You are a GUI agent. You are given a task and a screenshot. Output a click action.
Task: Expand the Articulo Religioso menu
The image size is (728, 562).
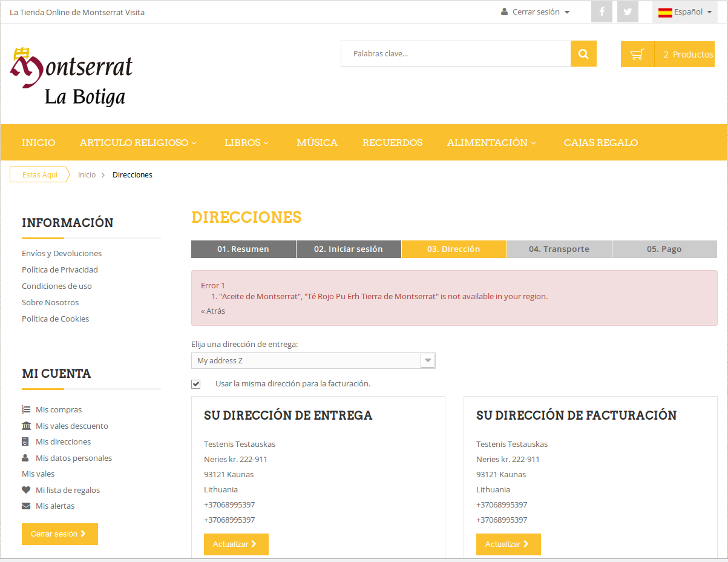tap(138, 143)
